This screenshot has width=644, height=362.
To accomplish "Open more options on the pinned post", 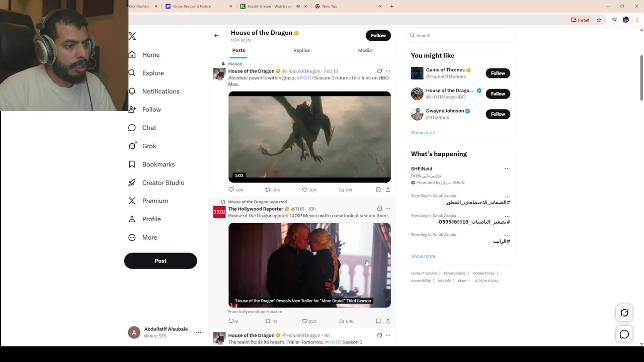I will click(388, 71).
